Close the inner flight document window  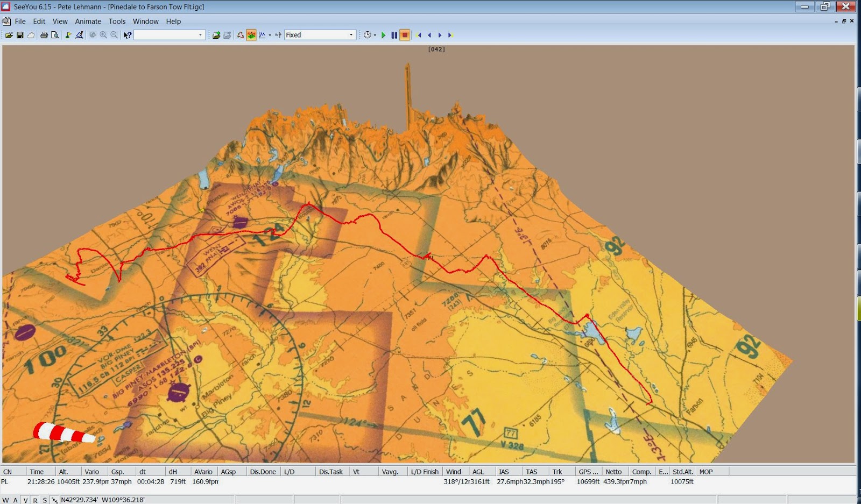click(852, 22)
